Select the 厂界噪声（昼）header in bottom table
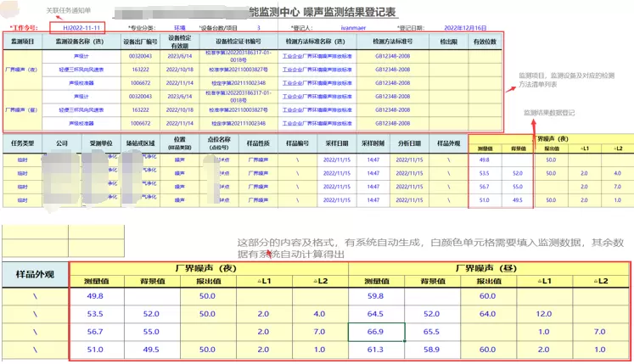The height and width of the screenshot is (364, 634). (x=489, y=267)
